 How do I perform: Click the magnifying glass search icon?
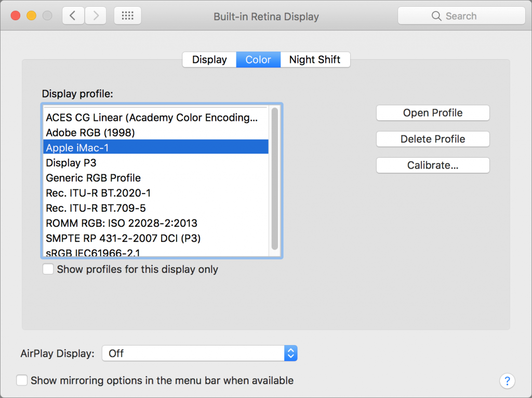point(436,16)
